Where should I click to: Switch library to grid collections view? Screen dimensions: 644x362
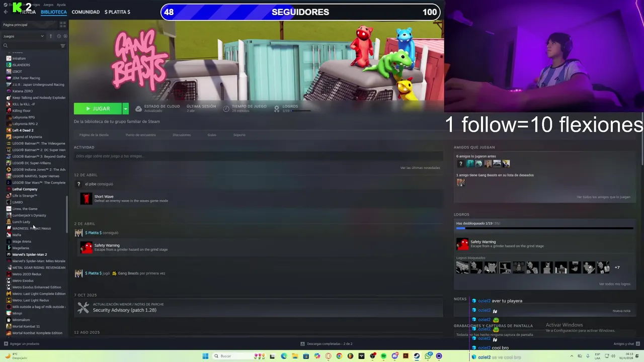(x=63, y=24)
